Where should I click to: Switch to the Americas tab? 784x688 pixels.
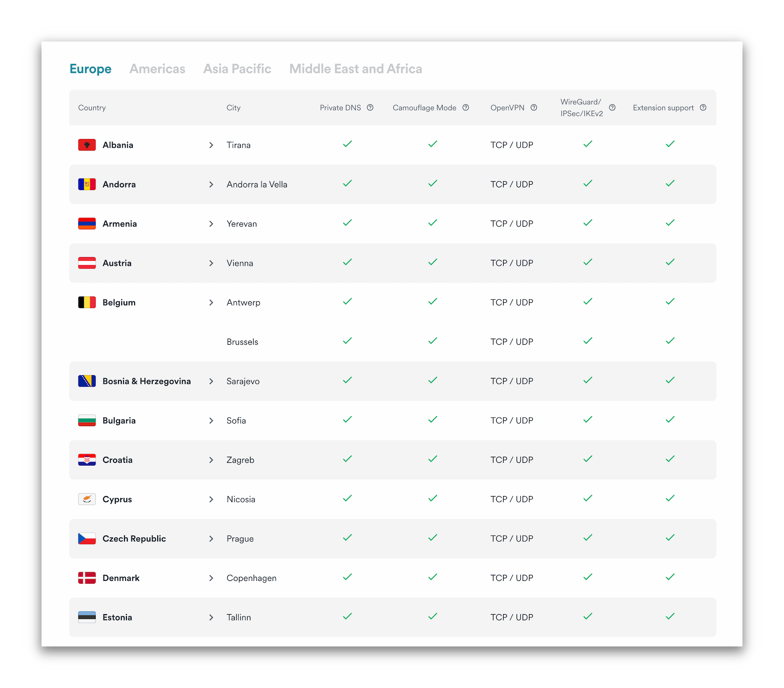[157, 69]
